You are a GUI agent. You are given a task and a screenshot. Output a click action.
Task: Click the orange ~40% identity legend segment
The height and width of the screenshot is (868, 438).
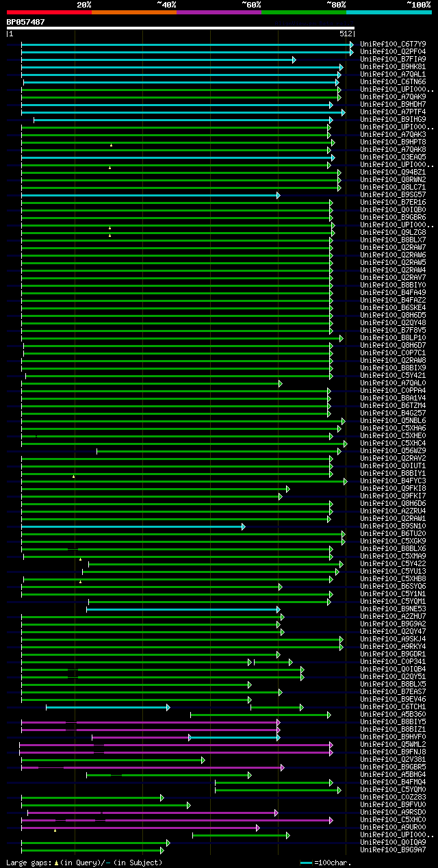(x=134, y=12)
